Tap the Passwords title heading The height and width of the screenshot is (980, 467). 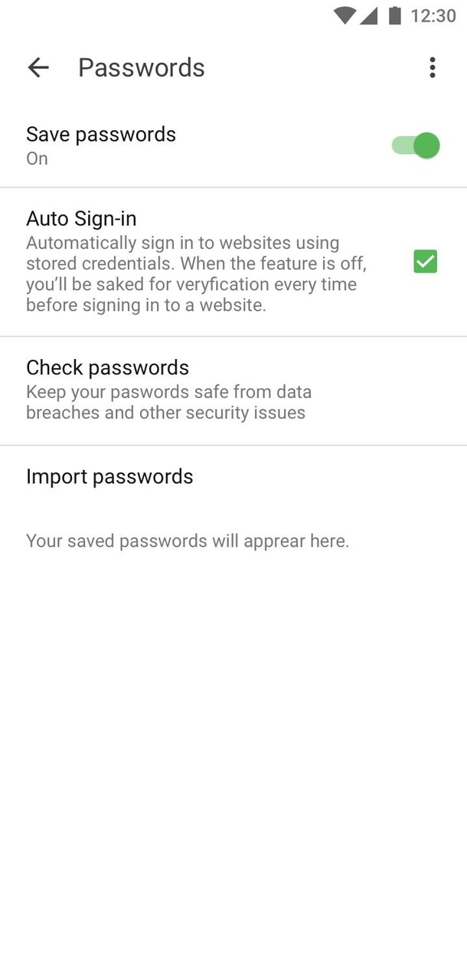tap(141, 67)
